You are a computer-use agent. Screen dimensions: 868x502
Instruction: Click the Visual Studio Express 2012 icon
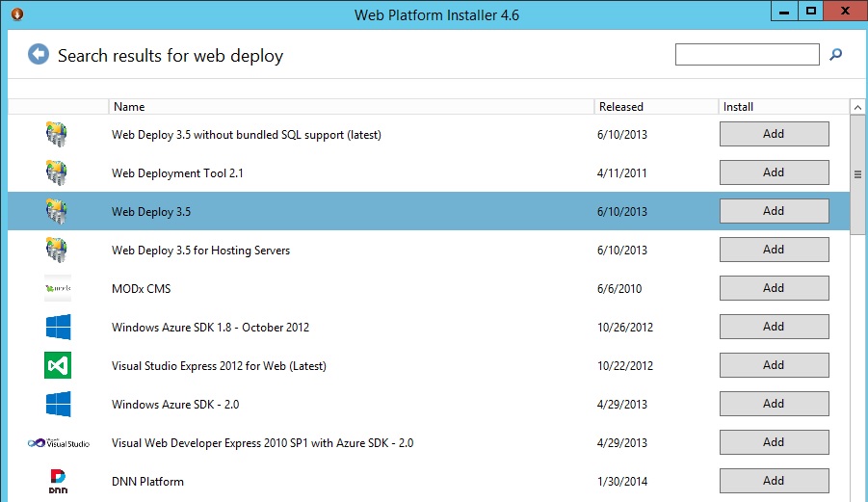pos(58,365)
